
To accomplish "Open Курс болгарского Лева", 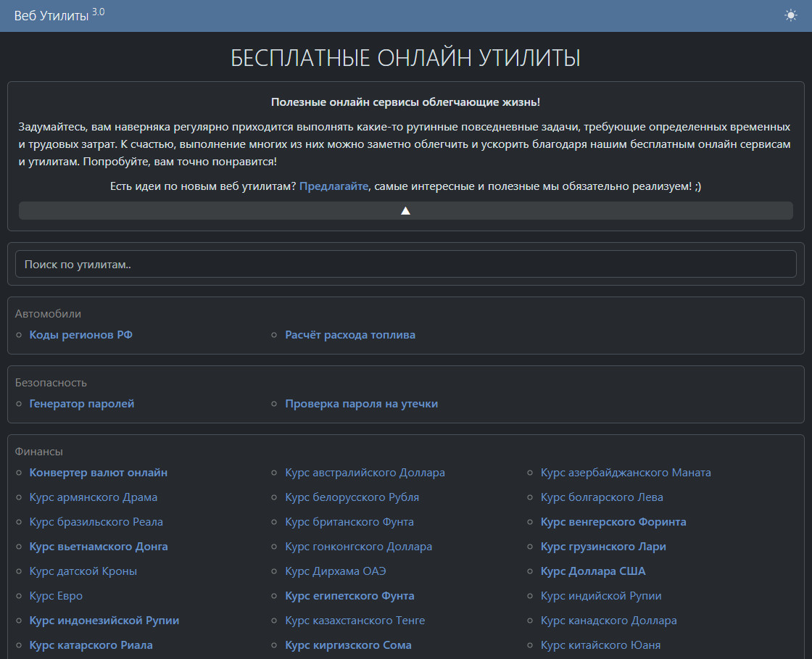I will pos(602,497).
